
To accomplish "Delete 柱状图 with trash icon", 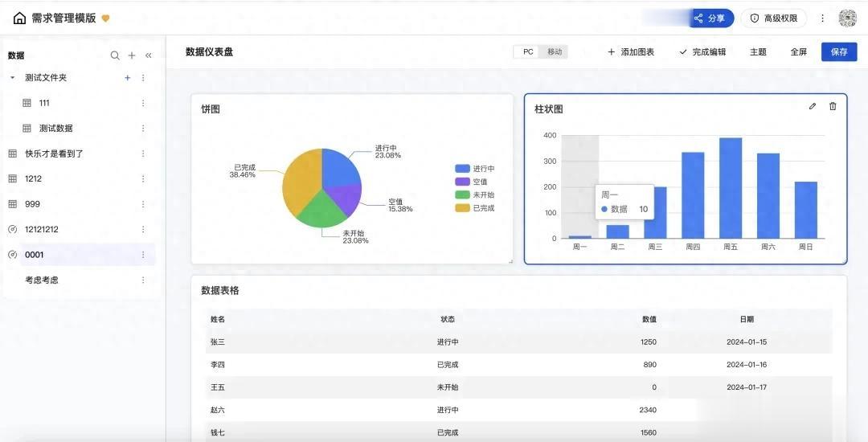I will 833,106.
